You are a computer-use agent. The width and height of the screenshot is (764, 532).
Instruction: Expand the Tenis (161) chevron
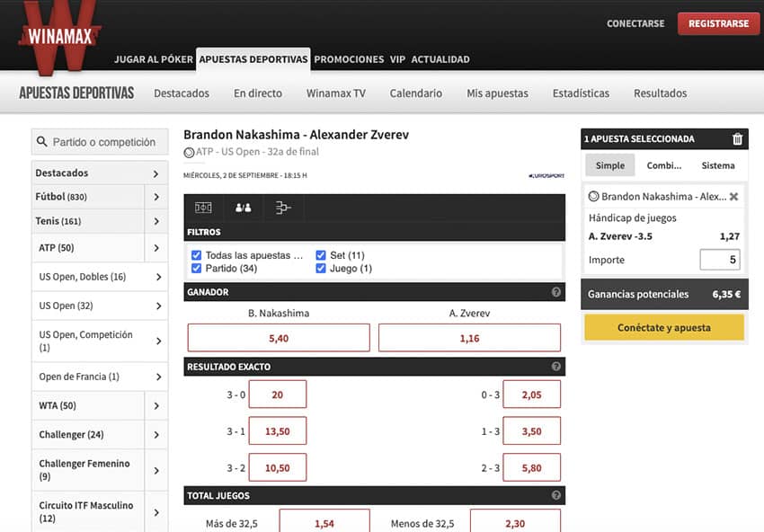pyautogui.click(x=156, y=221)
